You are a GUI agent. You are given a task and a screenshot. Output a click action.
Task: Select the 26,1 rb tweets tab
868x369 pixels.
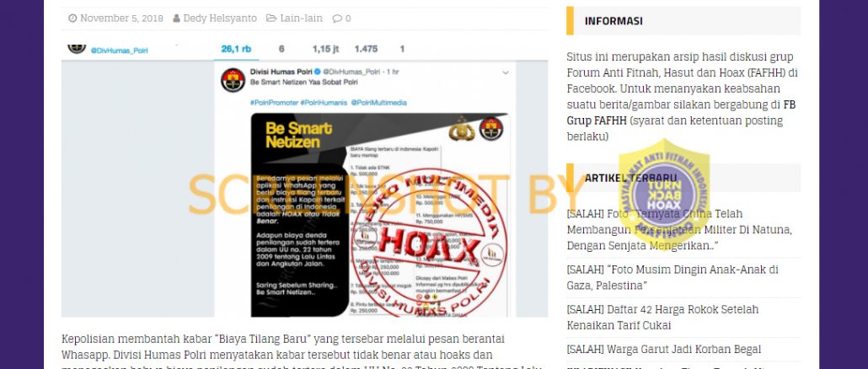click(x=236, y=49)
